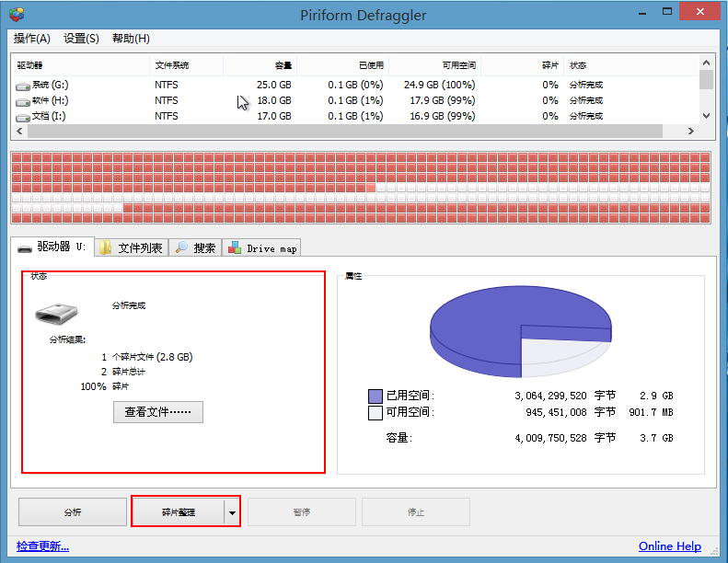
Task: Select the 系统 (G:) drive icon
Action: [23, 86]
